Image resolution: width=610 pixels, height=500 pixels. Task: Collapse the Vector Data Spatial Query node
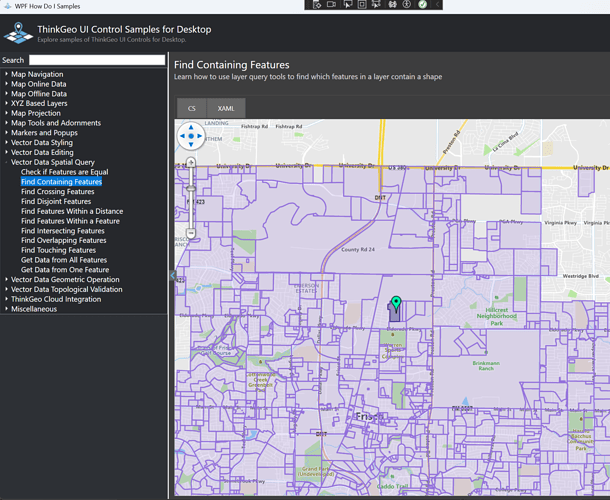point(6,162)
